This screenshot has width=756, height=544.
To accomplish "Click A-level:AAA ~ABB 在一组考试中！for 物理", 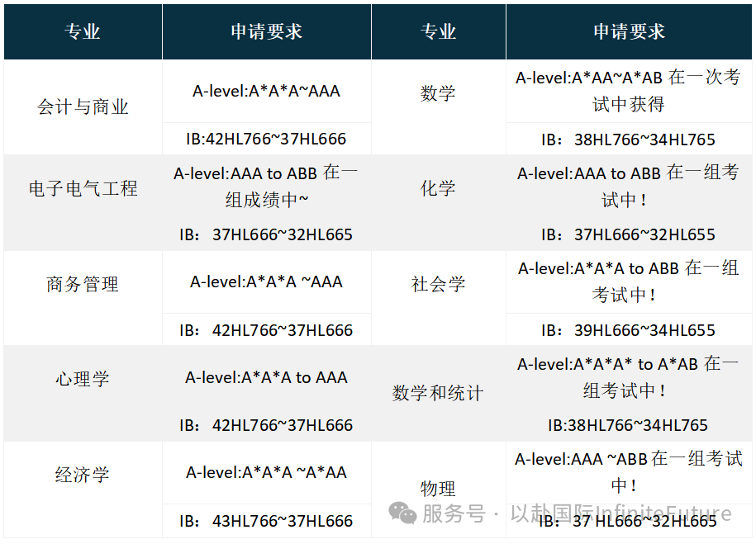I will [x=629, y=472].
